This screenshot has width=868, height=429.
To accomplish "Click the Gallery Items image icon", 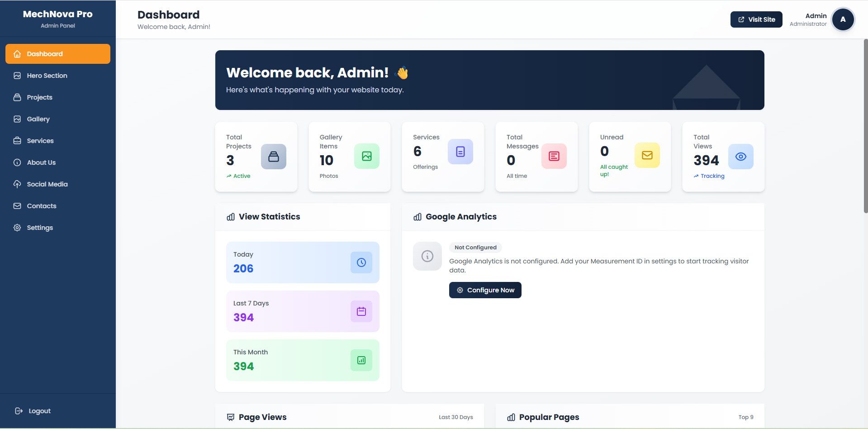I will click(366, 156).
